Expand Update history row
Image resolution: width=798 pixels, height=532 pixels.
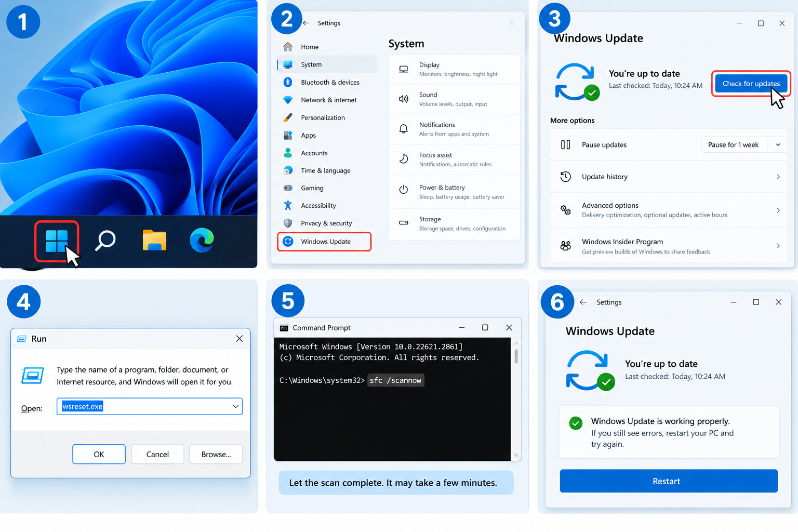tap(669, 177)
